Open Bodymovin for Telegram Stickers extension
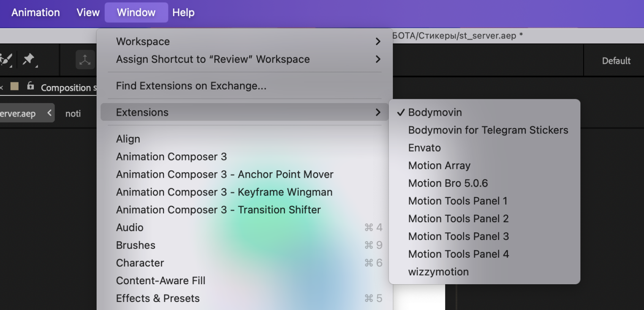 point(488,130)
